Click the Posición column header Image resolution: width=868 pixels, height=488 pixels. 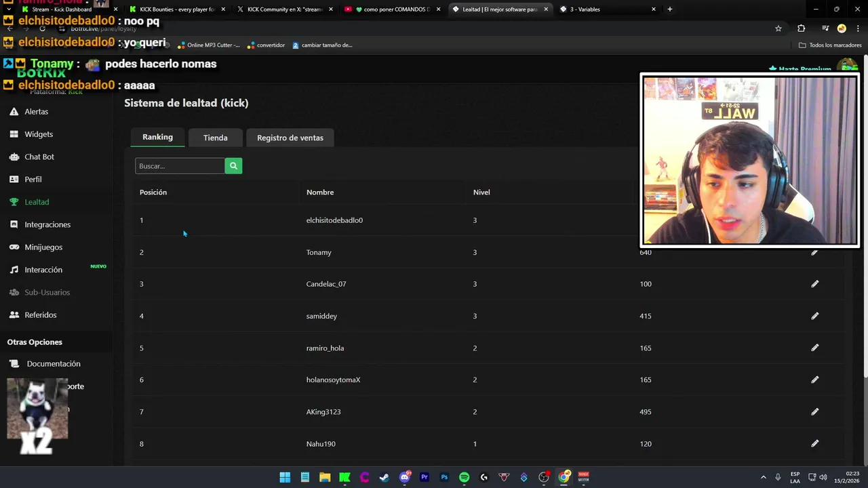pos(153,192)
